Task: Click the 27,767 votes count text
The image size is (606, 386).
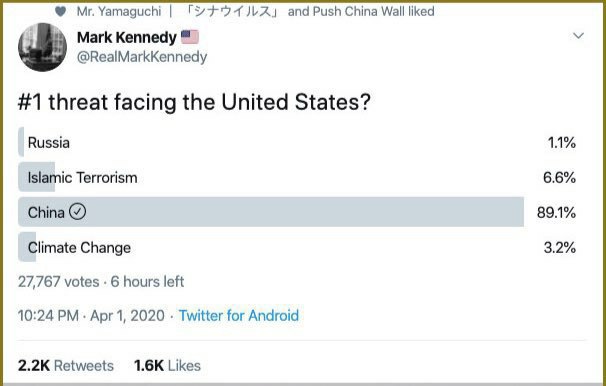Action: click(58, 282)
